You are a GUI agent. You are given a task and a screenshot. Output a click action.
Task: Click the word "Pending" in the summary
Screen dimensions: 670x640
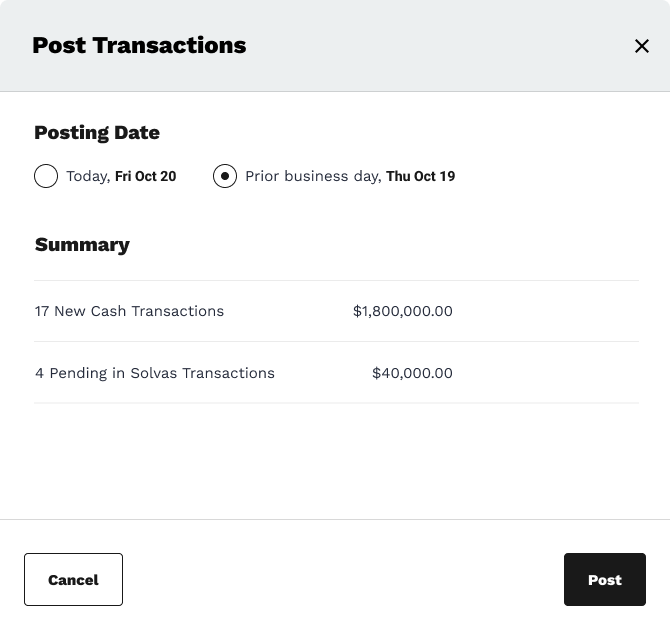coord(78,373)
